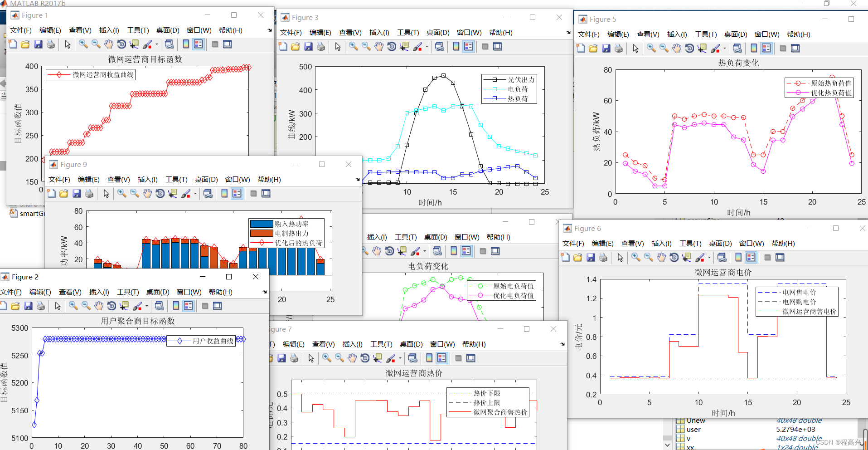Click New Figure icon in Figure 6 toolbar
The image size is (868, 450).
(565, 257)
